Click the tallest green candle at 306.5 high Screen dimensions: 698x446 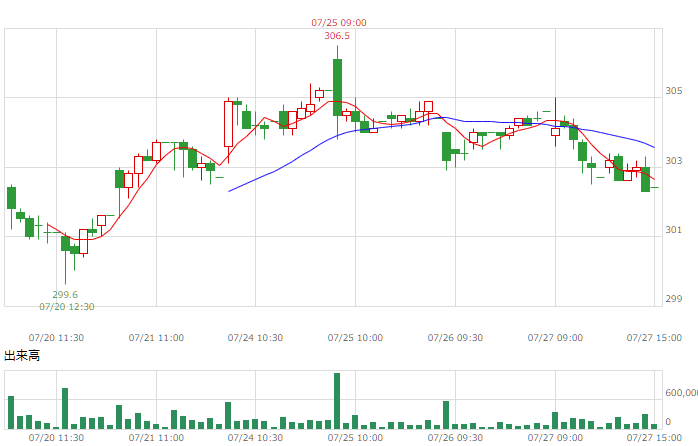coord(337,88)
